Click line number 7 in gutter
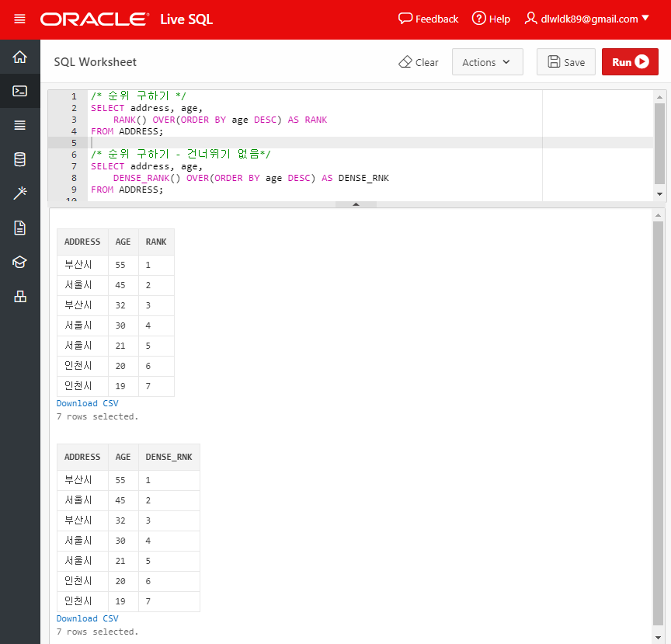 click(74, 166)
